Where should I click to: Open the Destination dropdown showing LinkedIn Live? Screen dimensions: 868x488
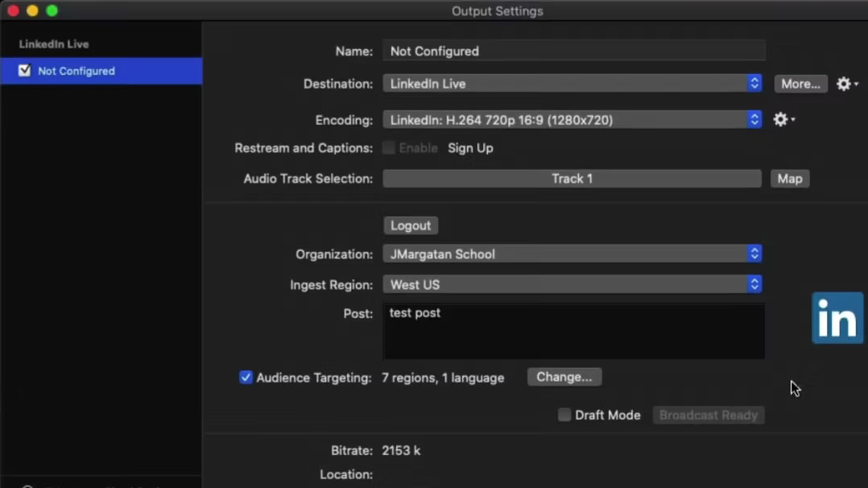[572, 84]
